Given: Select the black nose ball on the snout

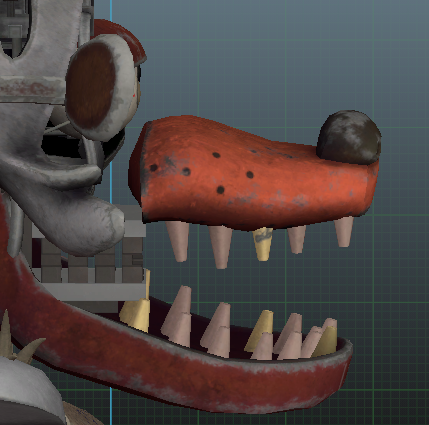Looking at the screenshot, I should point(349,137).
